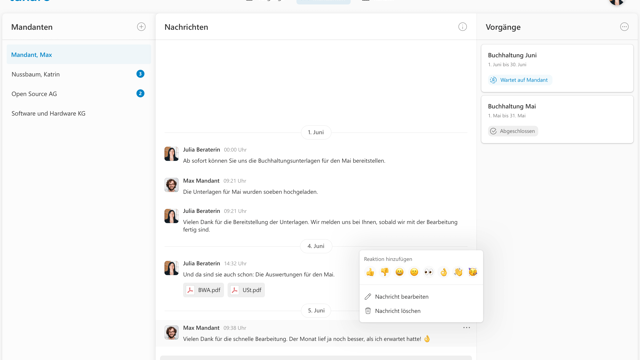The height and width of the screenshot is (360, 640).
Task: Click the Wartet auf Mandant status badge
Action: point(520,80)
